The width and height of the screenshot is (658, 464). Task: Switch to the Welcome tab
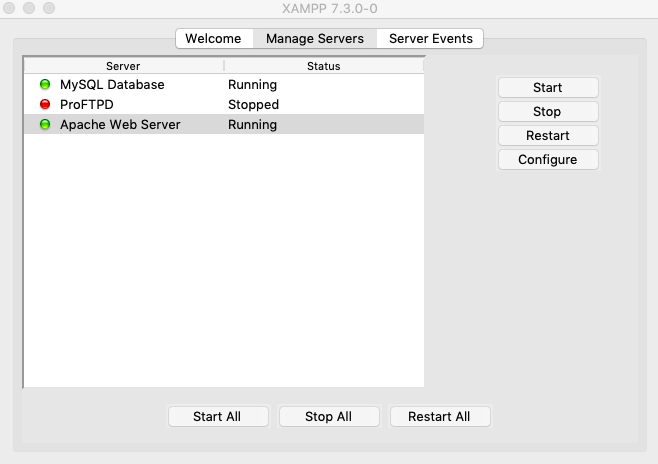(x=213, y=39)
